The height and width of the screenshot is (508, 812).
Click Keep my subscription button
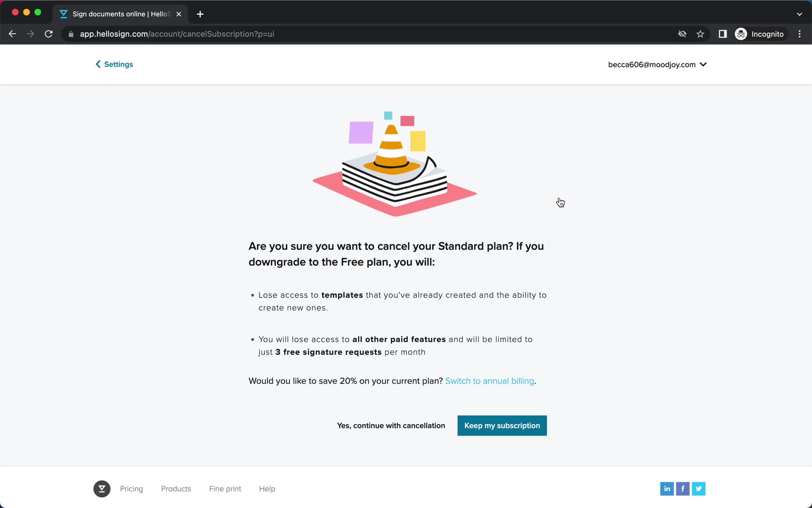click(502, 425)
